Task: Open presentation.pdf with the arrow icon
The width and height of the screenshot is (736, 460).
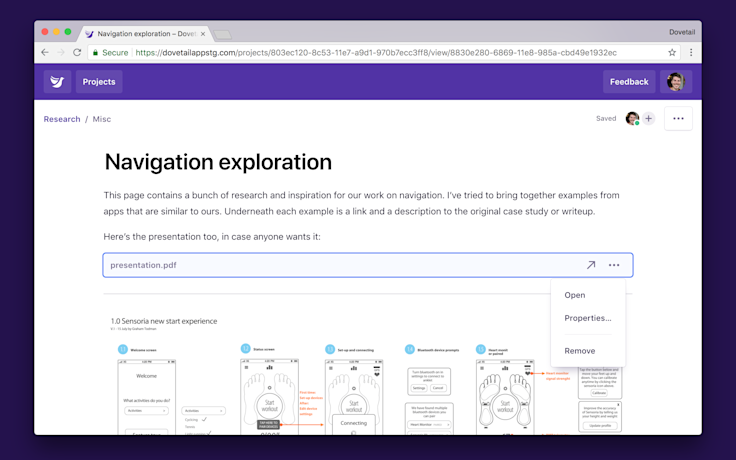Action: tap(591, 265)
